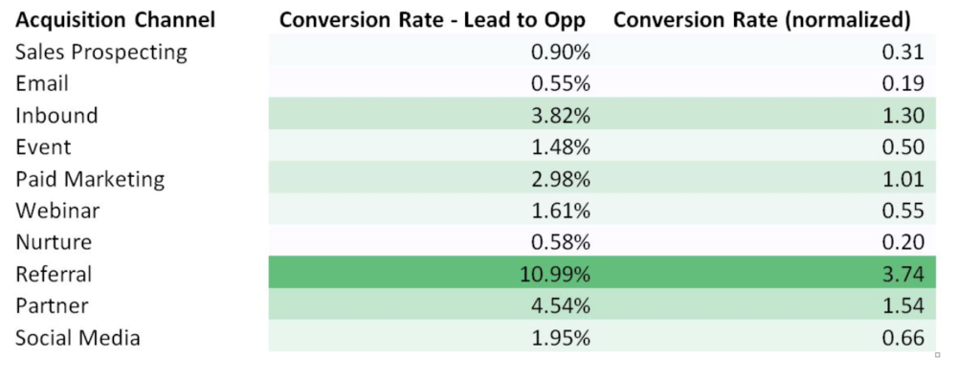Select the Conversion Rate (normalized) header

[x=762, y=20]
